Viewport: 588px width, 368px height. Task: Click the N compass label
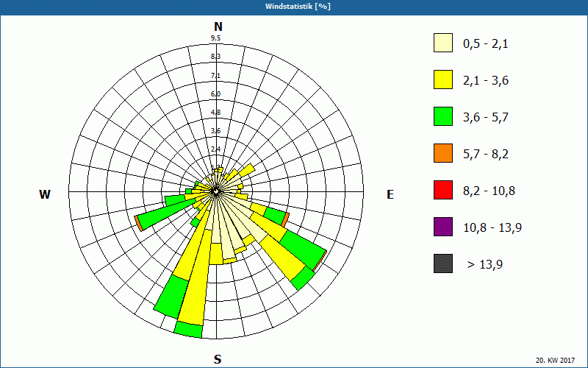pyautogui.click(x=218, y=26)
